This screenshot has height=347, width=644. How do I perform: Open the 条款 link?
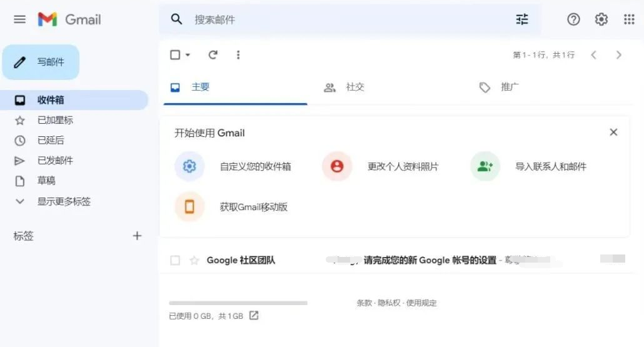point(364,303)
